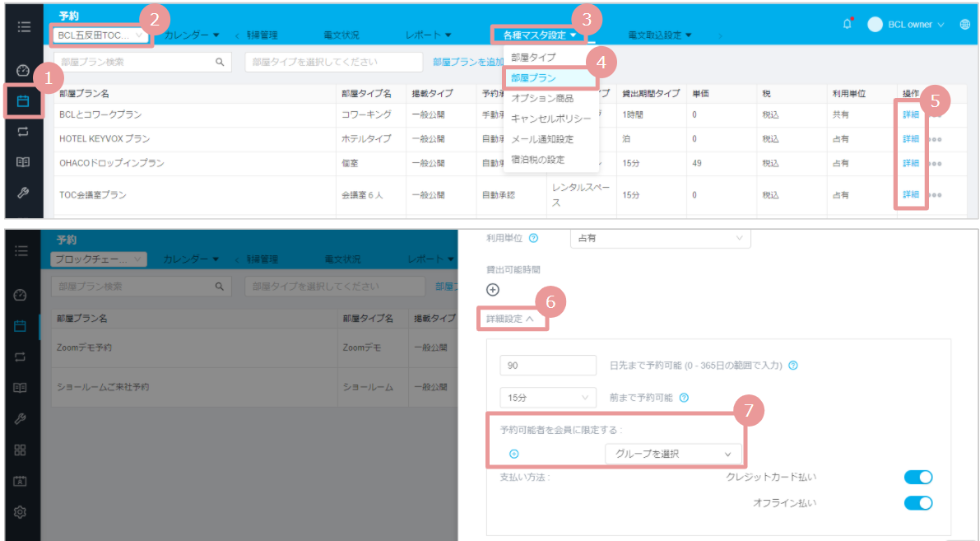Click grid apps icon in lower sidebar
The width and height of the screenshot is (980, 541).
click(20, 450)
